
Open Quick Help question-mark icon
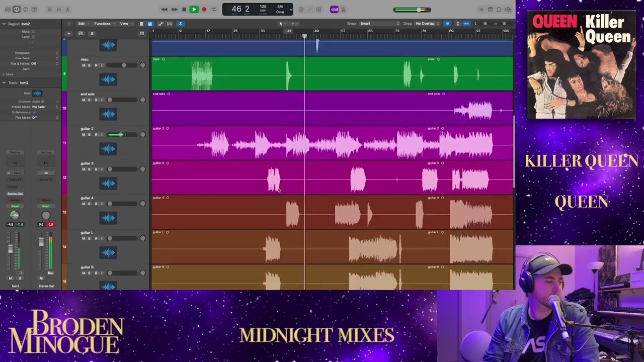pos(25,9)
